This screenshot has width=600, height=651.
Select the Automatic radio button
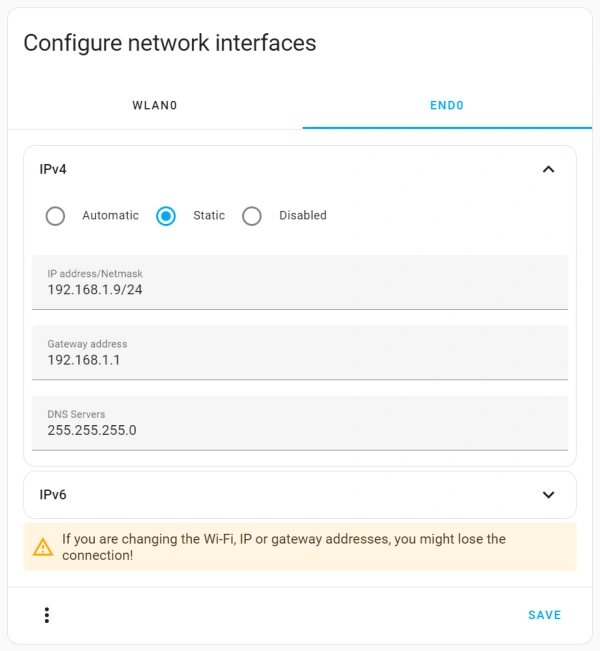56,216
